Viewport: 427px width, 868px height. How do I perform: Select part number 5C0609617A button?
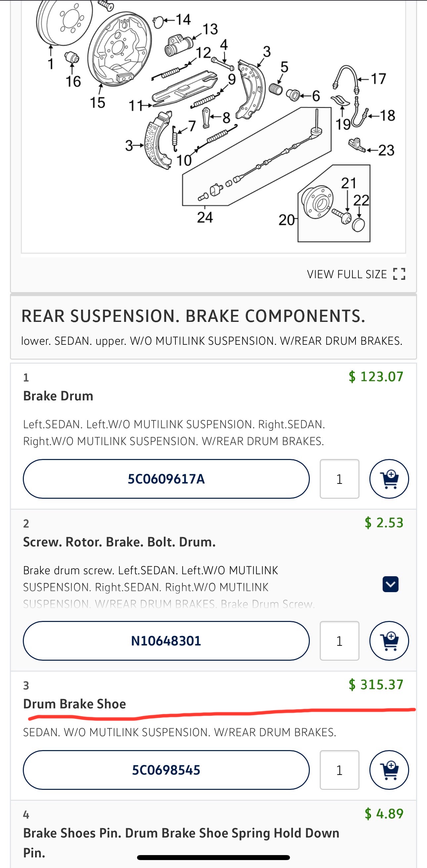[x=166, y=479]
